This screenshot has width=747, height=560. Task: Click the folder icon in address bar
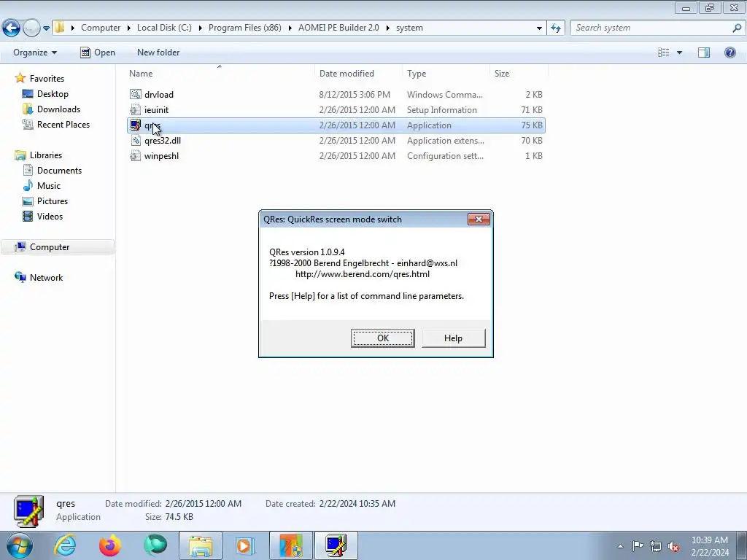59,28
